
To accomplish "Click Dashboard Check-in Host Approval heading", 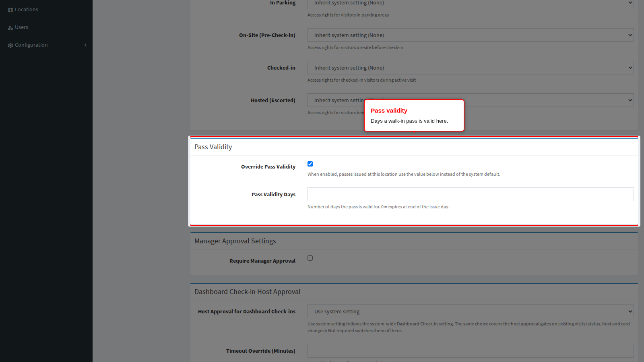I will pyautogui.click(x=247, y=292).
